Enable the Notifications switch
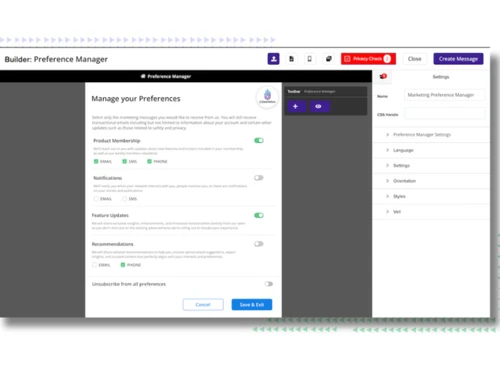The image size is (500, 375). point(259,178)
